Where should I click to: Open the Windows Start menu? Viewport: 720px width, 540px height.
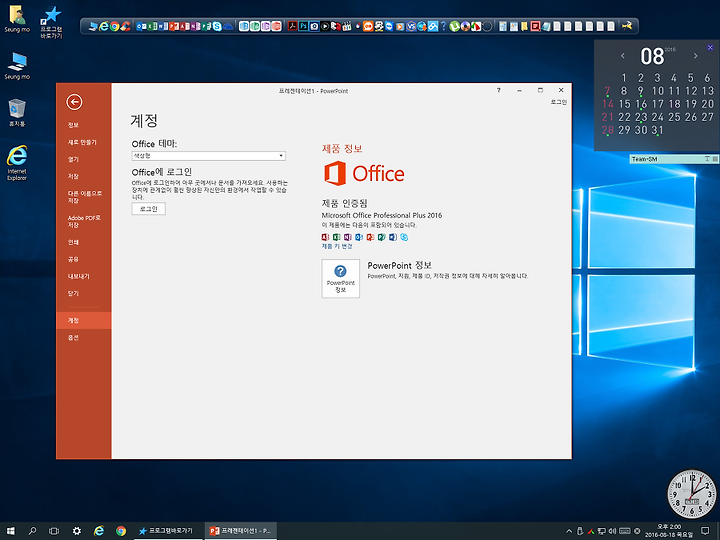pos(10,531)
